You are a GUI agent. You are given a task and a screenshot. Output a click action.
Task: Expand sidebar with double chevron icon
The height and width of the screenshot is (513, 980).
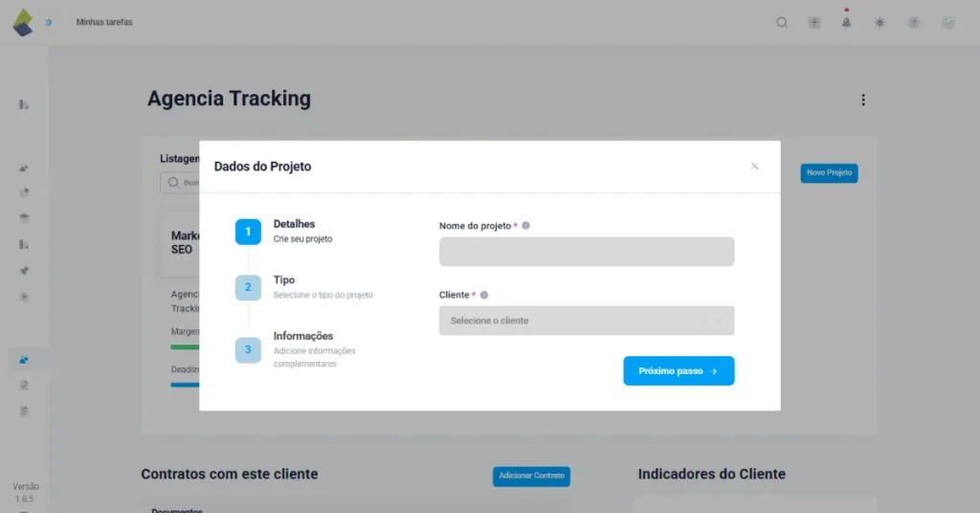coord(48,23)
